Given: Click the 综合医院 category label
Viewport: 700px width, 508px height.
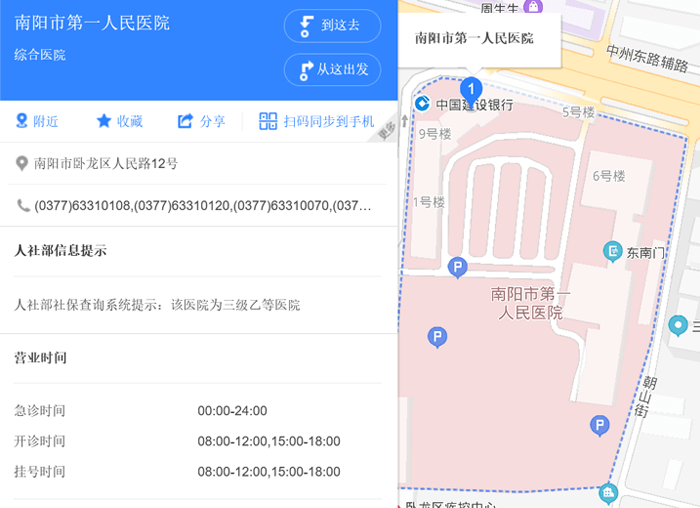Looking at the screenshot, I should (40, 55).
